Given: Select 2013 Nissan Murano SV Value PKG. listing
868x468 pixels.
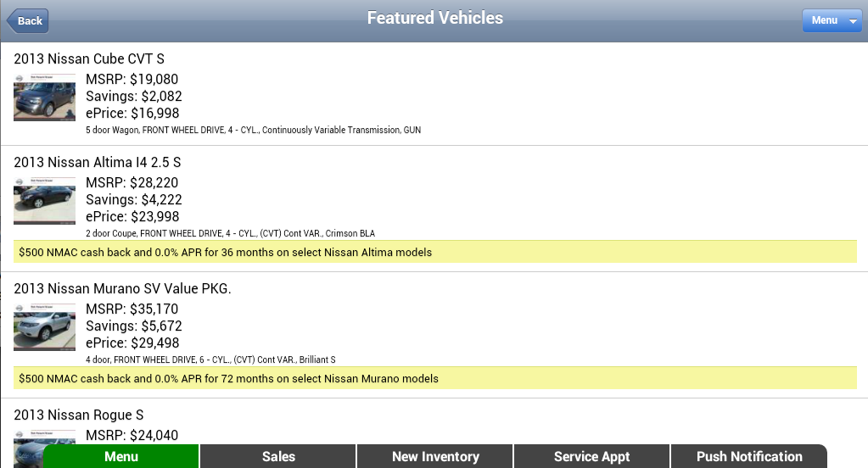Looking at the screenshot, I should point(122,288).
